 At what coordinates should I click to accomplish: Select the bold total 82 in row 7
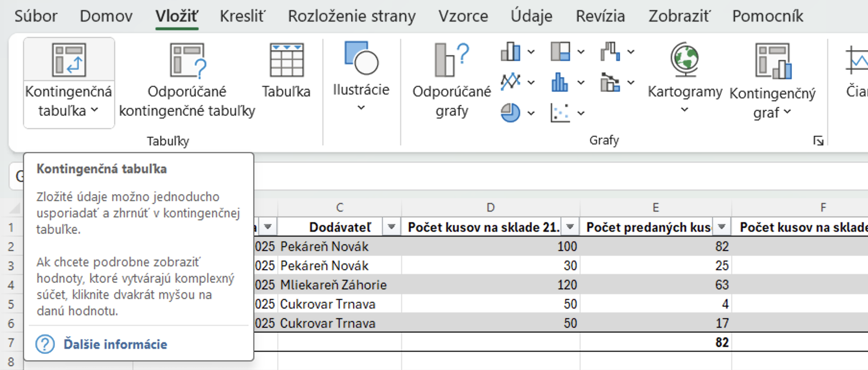(x=656, y=342)
